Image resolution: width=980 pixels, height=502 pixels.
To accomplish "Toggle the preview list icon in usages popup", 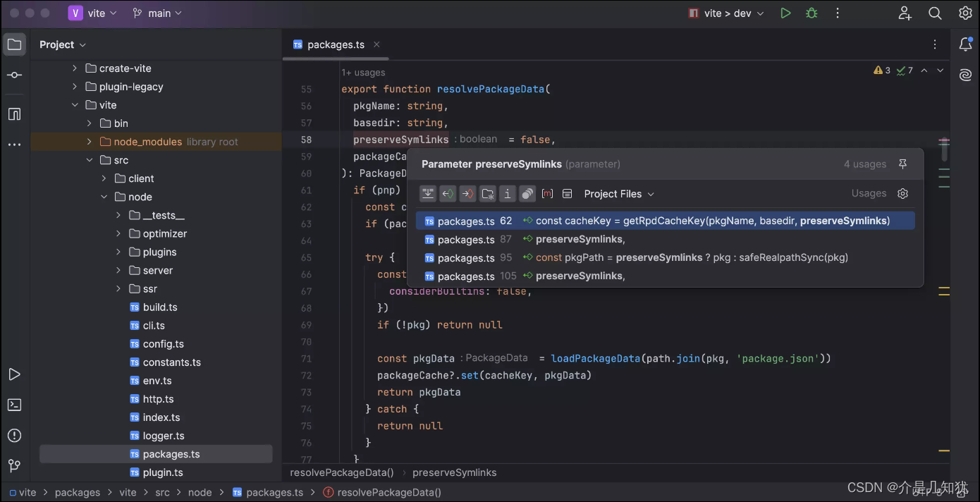I will [x=567, y=194].
